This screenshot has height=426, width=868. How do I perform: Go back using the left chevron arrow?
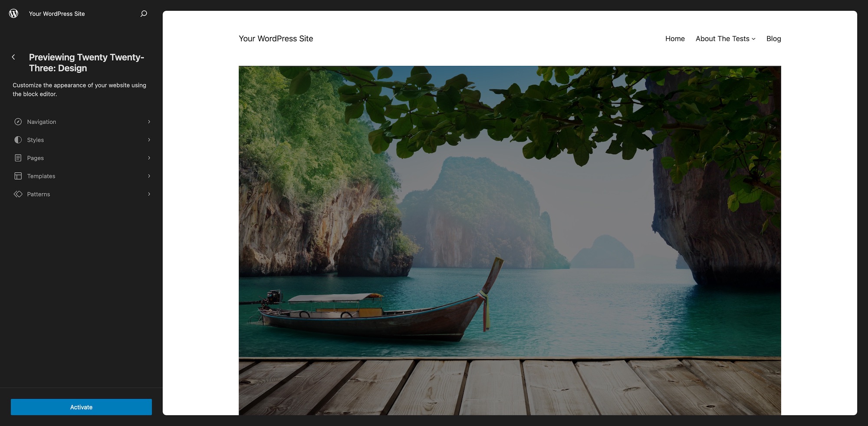13,57
